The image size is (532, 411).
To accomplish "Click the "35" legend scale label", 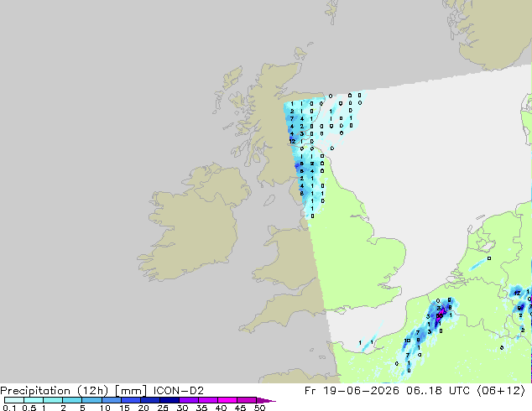I will pyautogui.click(x=201, y=408).
